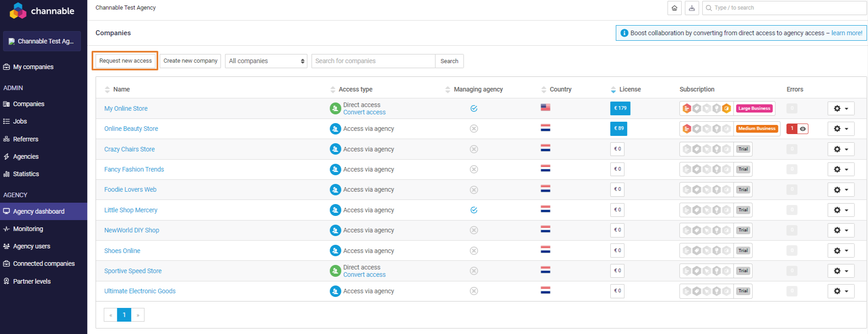Click the €179 license badge
The image size is (868, 334).
point(620,108)
